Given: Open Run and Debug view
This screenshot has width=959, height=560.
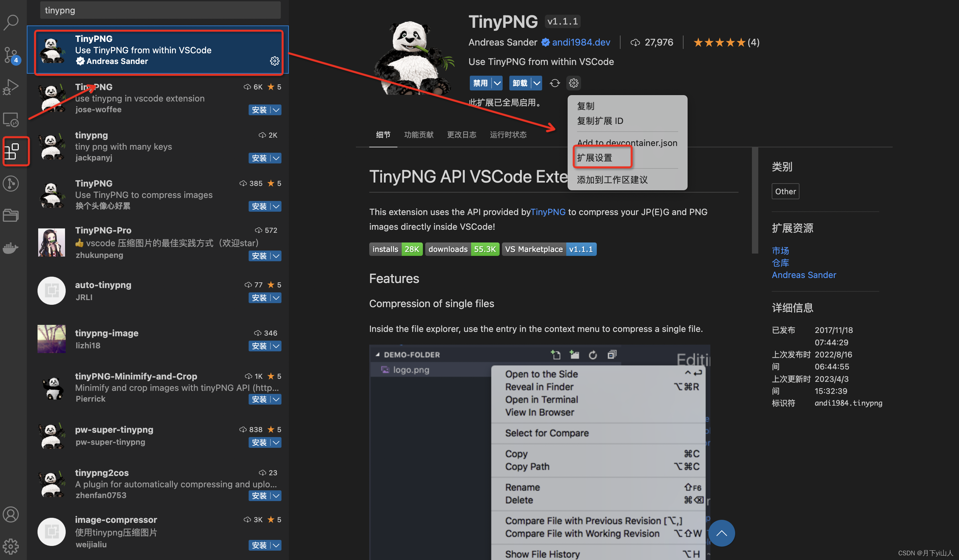Looking at the screenshot, I should point(11,87).
